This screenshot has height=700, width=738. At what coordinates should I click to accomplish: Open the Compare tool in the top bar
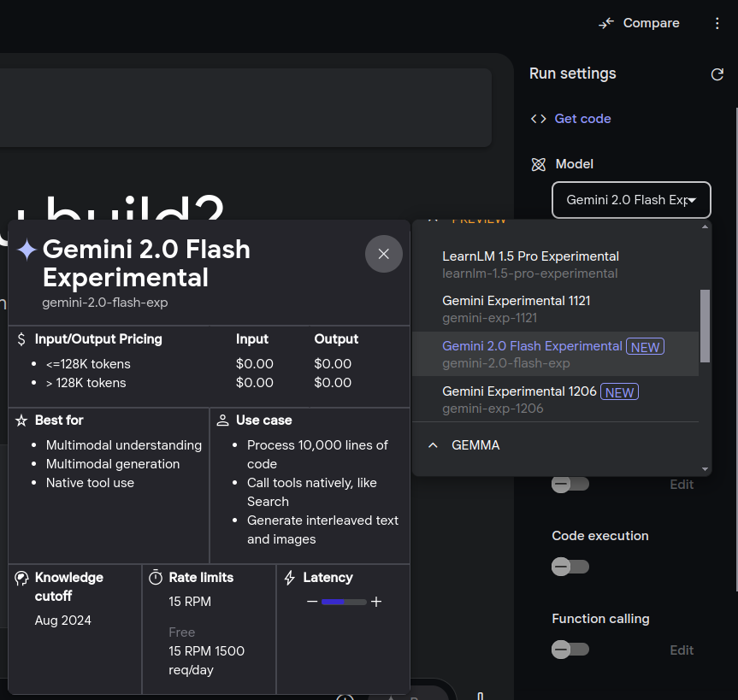coord(638,23)
